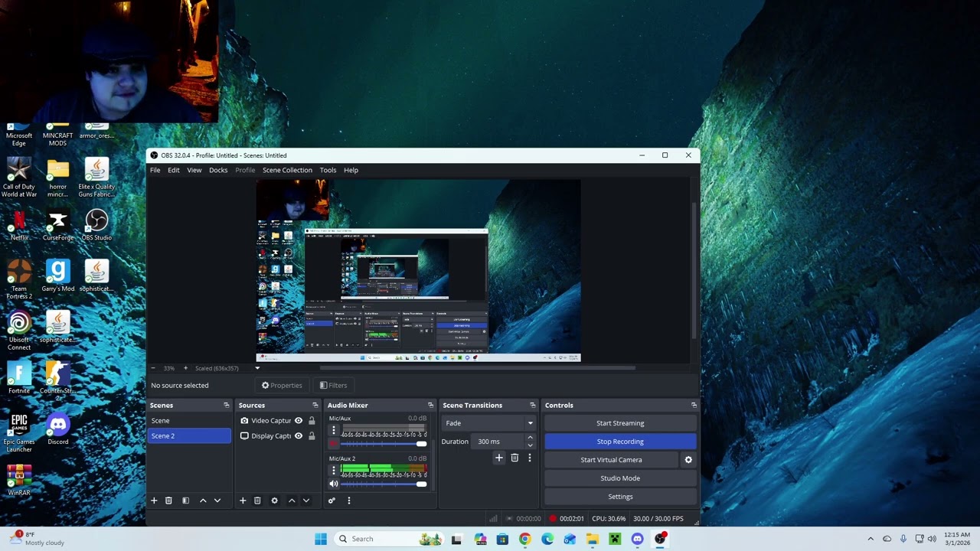Open the Sources dock options
The width and height of the screenshot is (980, 551).
point(315,406)
